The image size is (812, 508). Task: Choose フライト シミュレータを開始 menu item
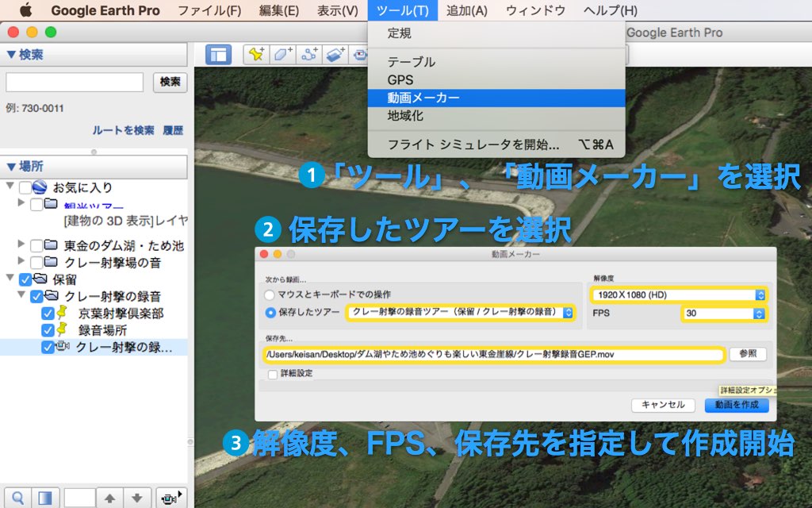point(496,144)
